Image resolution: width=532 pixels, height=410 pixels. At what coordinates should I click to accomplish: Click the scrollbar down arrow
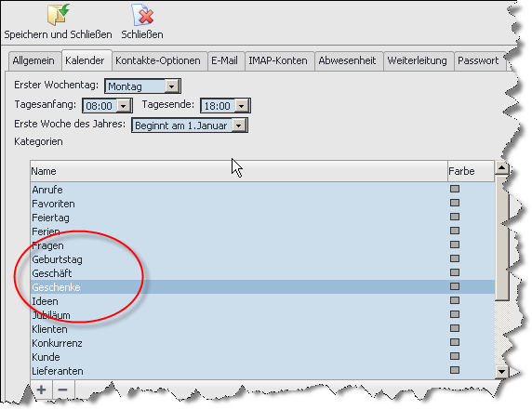[501, 371]
